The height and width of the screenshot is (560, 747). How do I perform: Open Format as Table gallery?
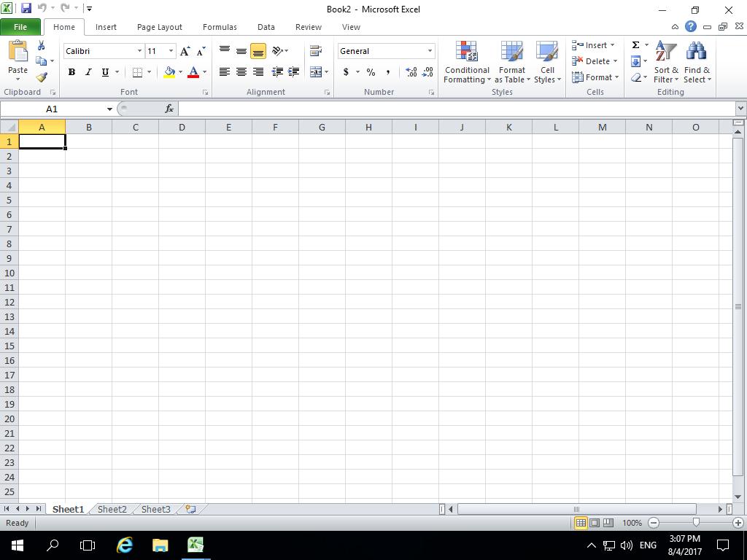coord(512,63)
